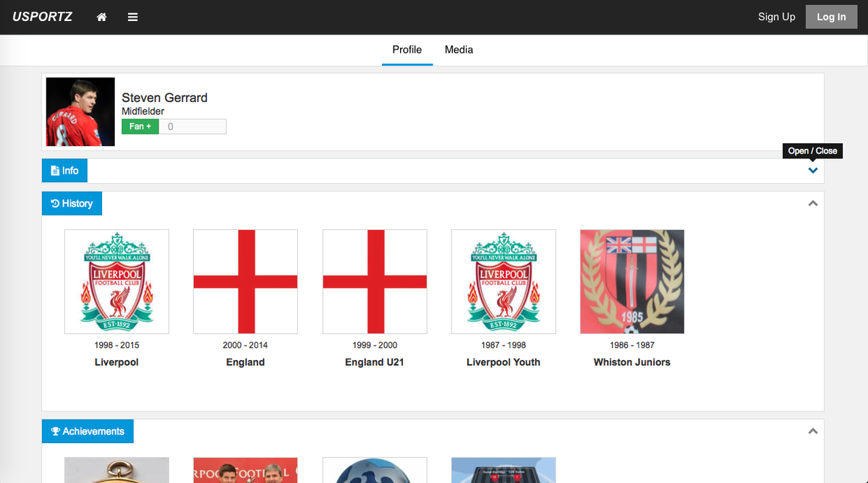Collapse the Achievements section chevron
The height and width of the screenshot is (483, 868).
(813, 432)
